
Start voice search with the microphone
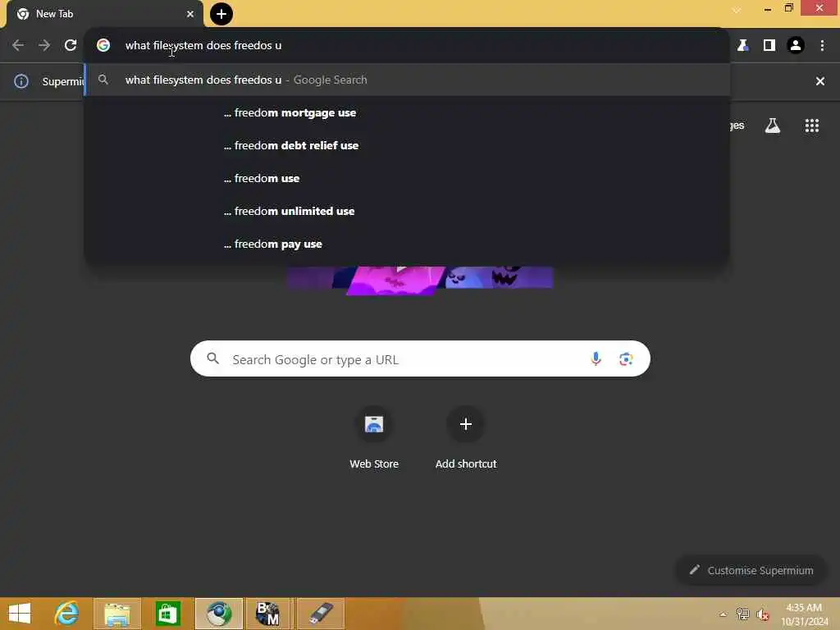[596, 359]
